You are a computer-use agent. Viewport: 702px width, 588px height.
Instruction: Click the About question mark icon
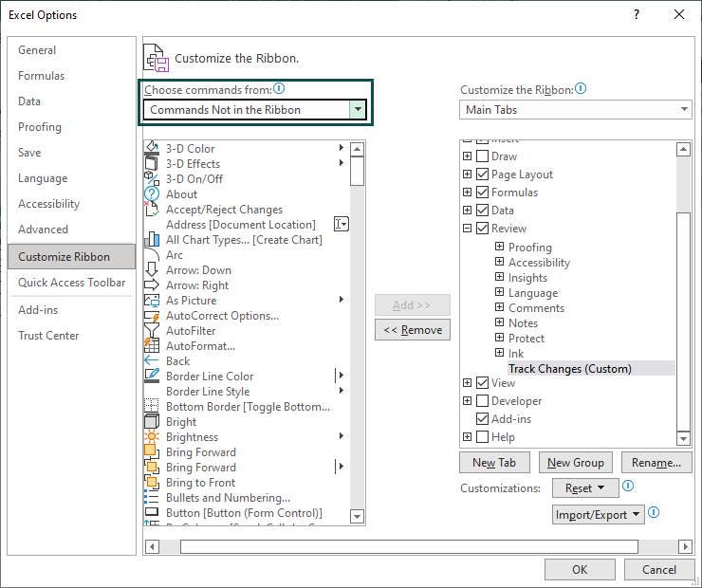pyautogui.click(x=152, y=193)
